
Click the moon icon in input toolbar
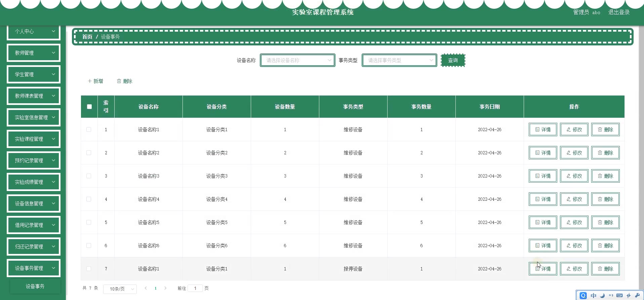[602, 296]
